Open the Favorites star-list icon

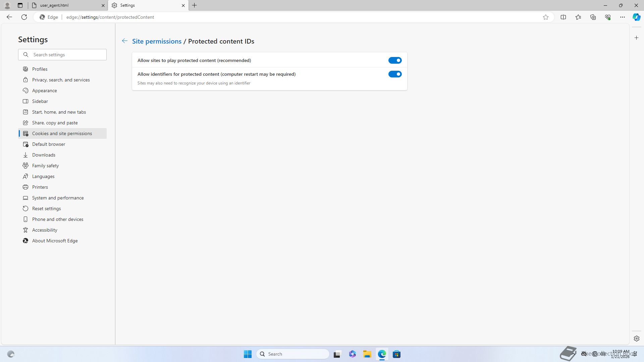pos(578,17)
